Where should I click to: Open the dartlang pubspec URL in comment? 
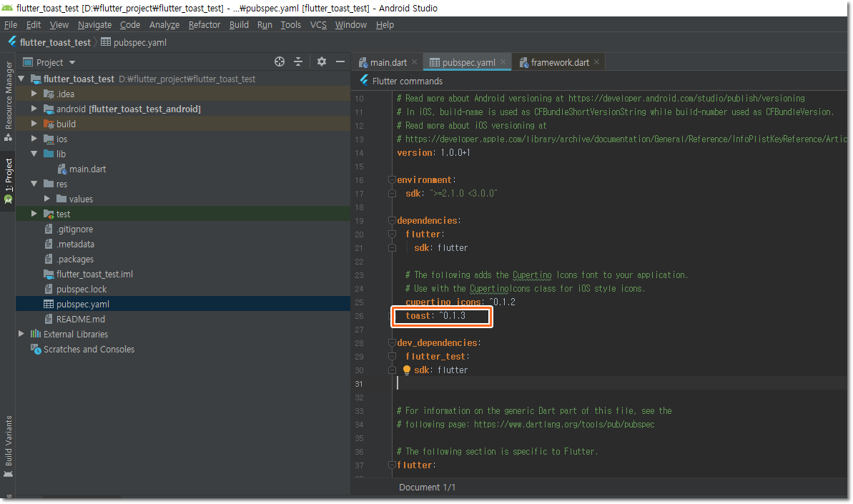tap(564, 424)
